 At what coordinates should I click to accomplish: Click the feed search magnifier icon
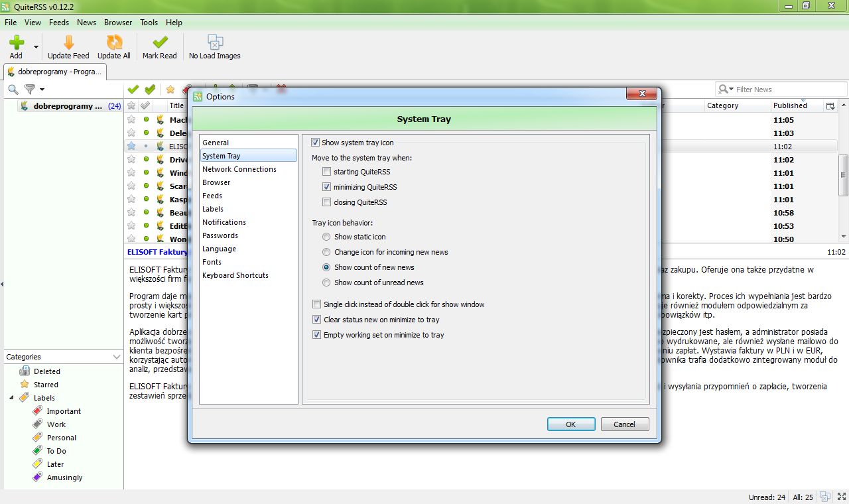click(13, 90)
